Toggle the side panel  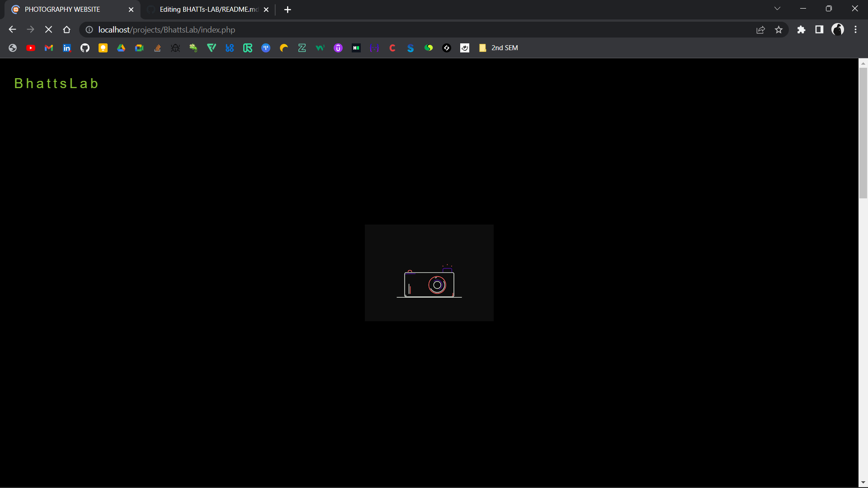pyautogui.click(x=819, y=30)
